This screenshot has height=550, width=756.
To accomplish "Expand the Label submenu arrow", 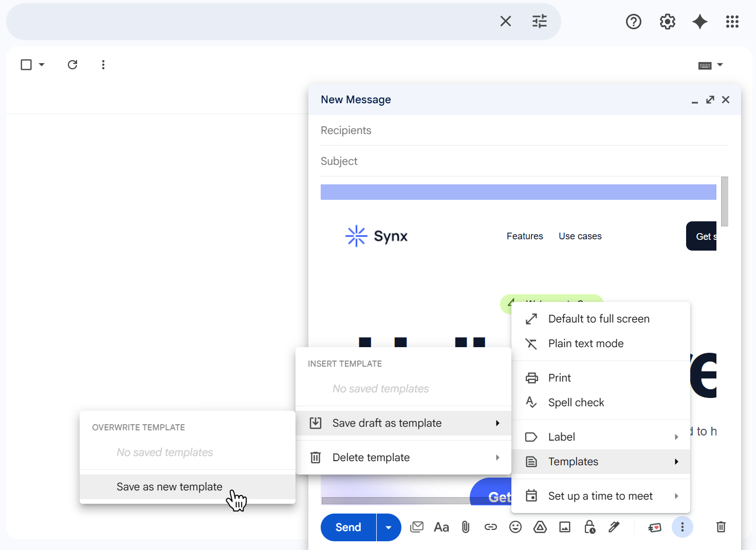I will click(676, 437).
